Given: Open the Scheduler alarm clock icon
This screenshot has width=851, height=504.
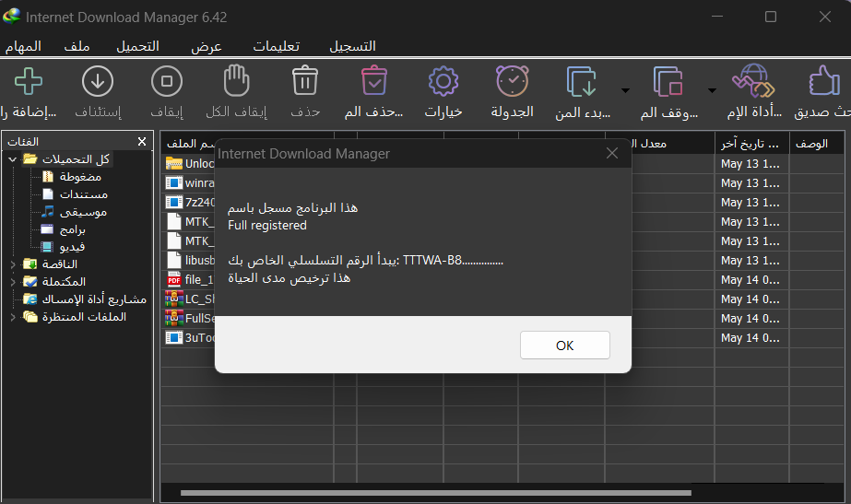Looking at the screenshot, I should click(513, 81).
